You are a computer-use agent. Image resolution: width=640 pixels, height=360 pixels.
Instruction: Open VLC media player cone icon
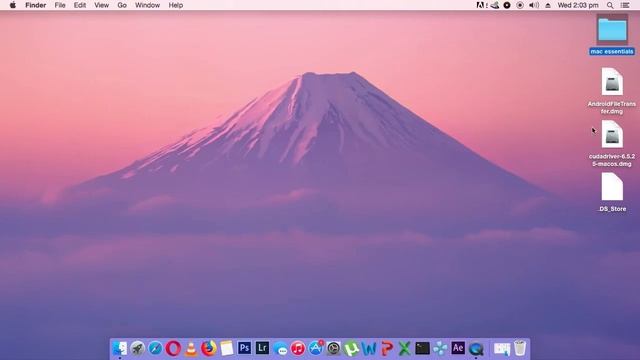tap(191, 349)
